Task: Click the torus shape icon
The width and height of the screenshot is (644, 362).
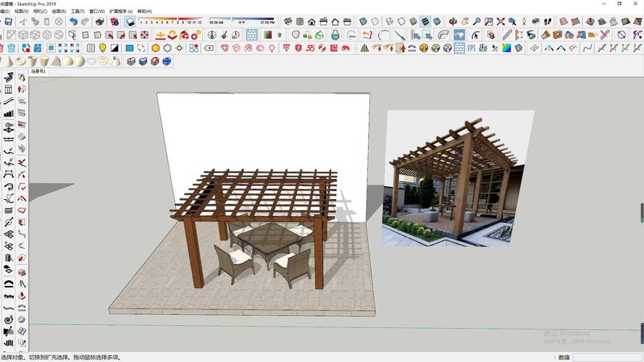Action: click(x=20, y=62)
